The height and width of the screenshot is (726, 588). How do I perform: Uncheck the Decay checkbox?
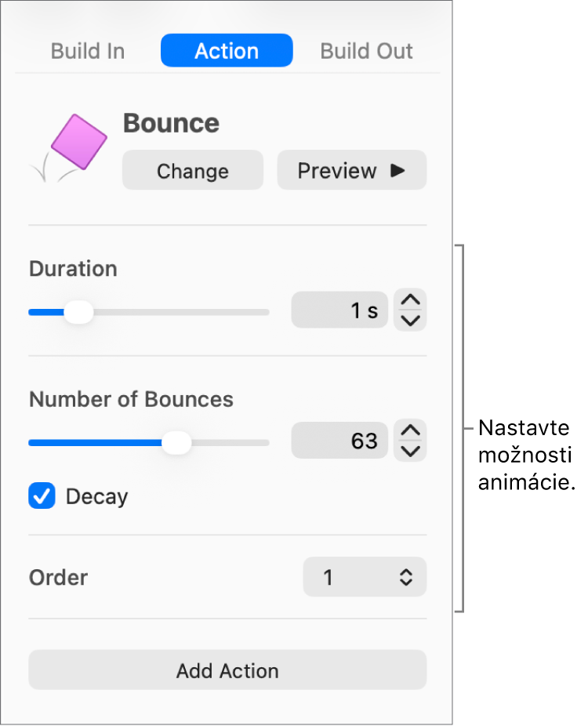(x=42, y=495)
